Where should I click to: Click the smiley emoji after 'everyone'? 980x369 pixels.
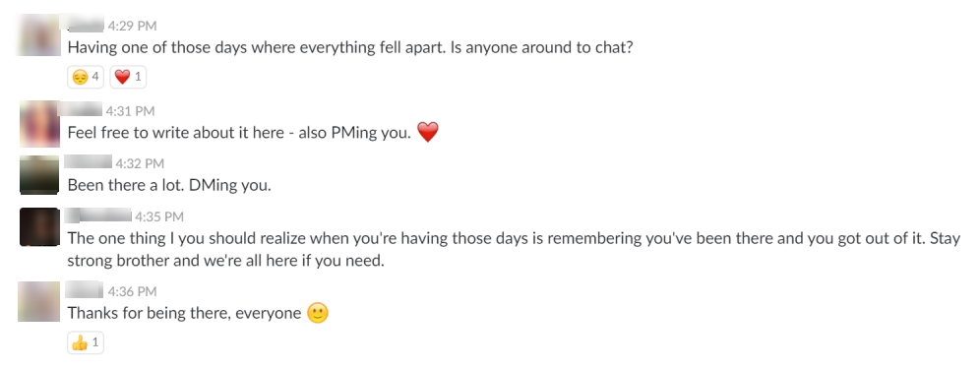click(x=318, y=313)
